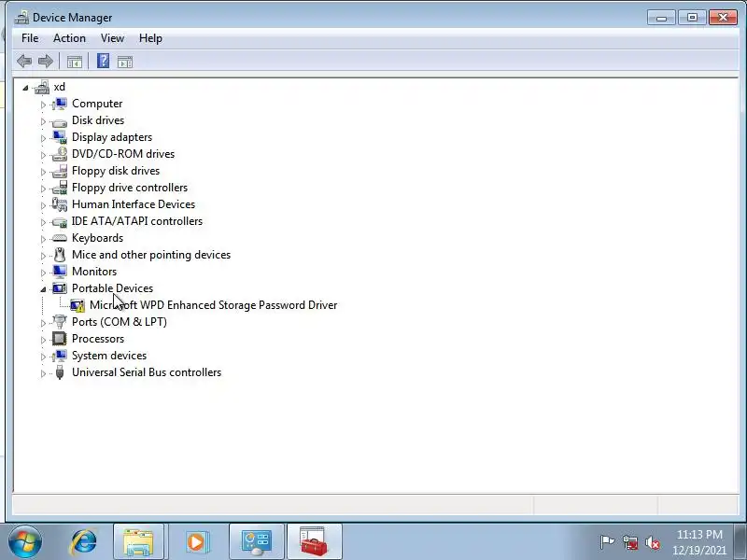
Task: Select the Floppy disk drives label
Action: click(x=116, y=171)
